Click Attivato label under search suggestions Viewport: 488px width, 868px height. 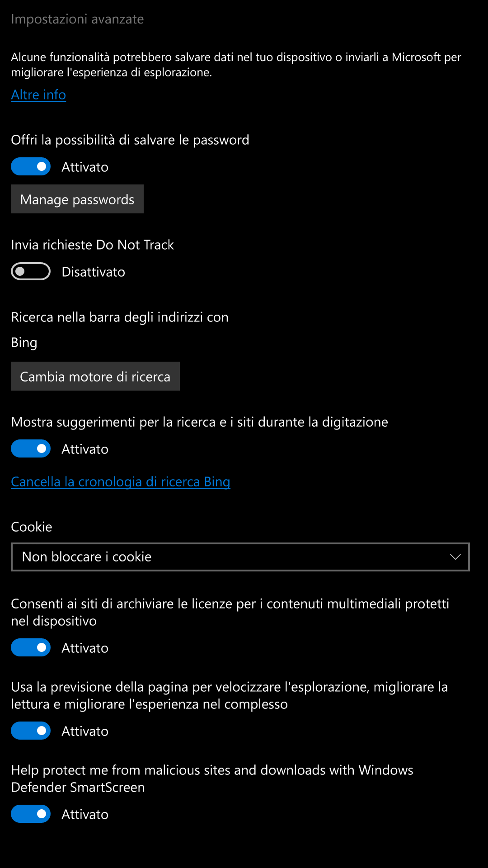coord(85,449)
